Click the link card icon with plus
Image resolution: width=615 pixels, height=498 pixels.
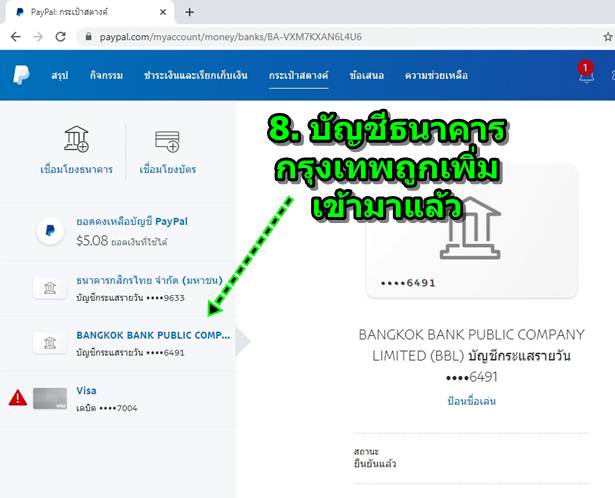coord(167,141)
